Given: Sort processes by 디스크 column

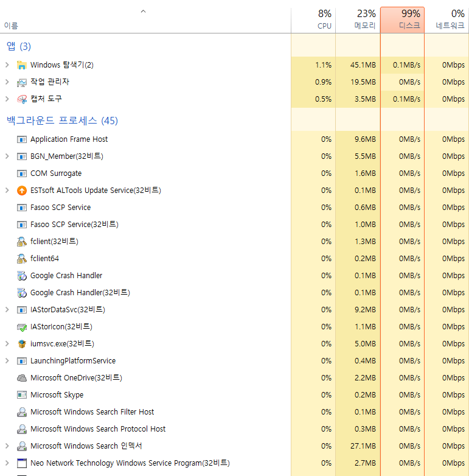Looking at the screenshot, I should click(x=402, y=20).
